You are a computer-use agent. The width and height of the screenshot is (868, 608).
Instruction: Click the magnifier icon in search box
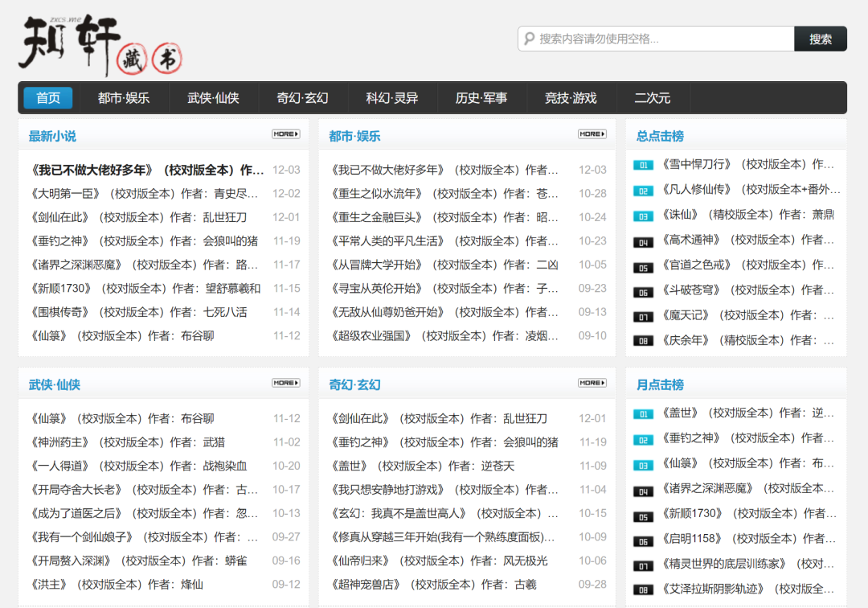coord(529,39)
